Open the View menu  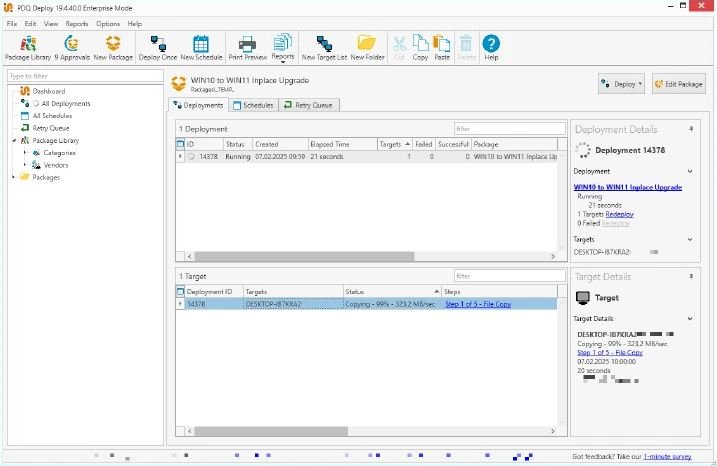(x=51, y=24)
